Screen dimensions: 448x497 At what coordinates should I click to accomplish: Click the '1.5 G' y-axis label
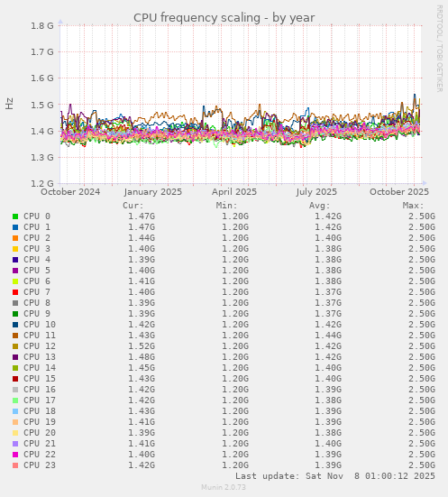coord(42,105)
